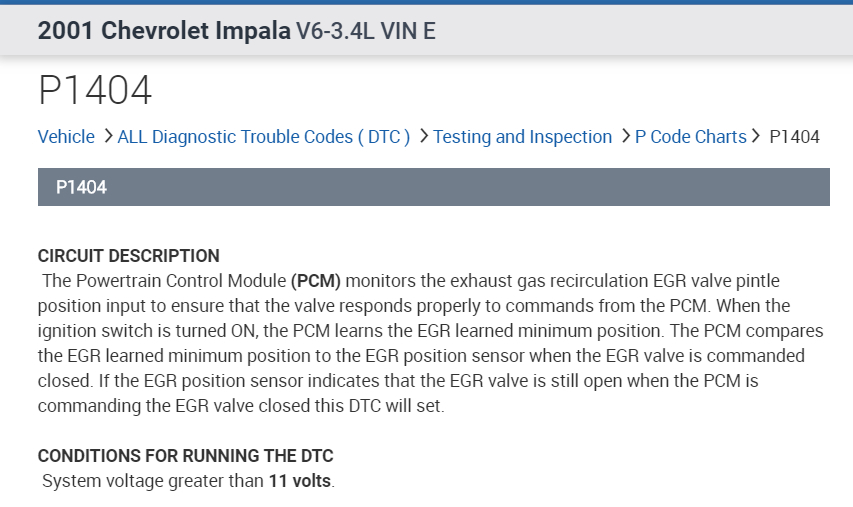The width and height of the screenshot is (853, 507).
Task: Click chevron before the P1404 breadcrumb
Action: (x=757, y=136)
